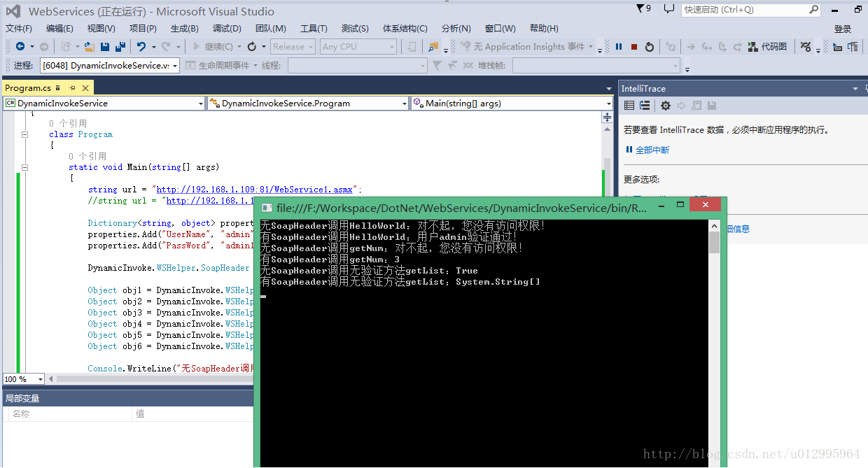Click the Open File folder icon
This screenshot has width=868, height=468.
pyautogui.click(x=89, y=47)
